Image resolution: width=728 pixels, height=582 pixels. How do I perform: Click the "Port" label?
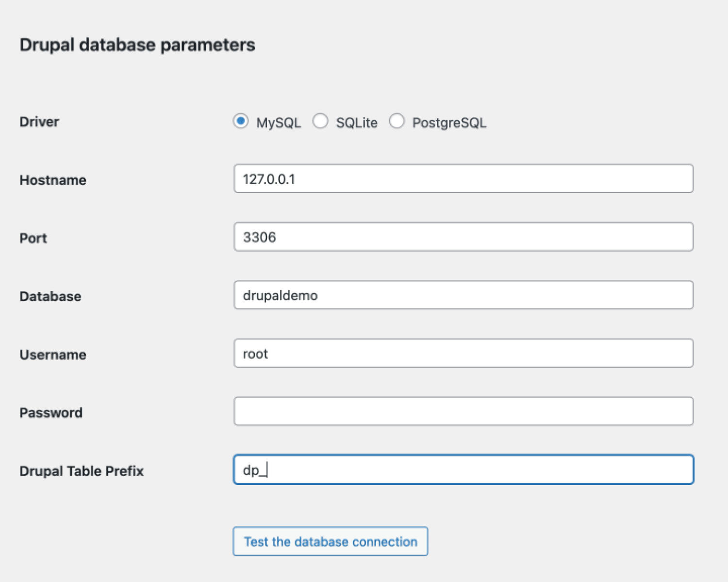pos(33,238)
